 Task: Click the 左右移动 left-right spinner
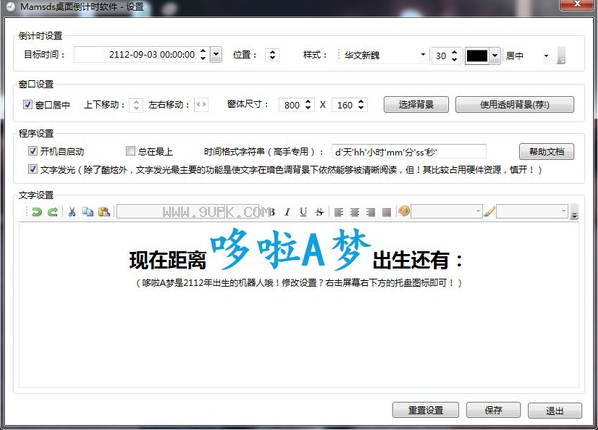[201, 105]
